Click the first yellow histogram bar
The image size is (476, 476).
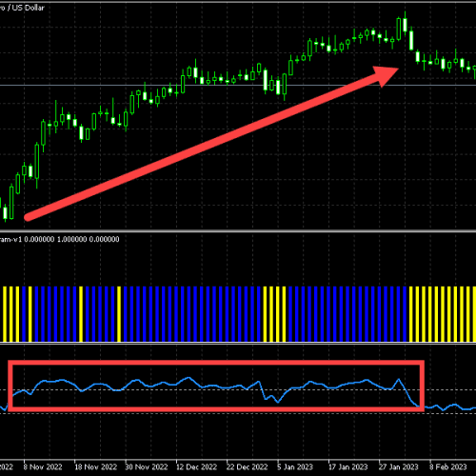(x=5, y=314)
